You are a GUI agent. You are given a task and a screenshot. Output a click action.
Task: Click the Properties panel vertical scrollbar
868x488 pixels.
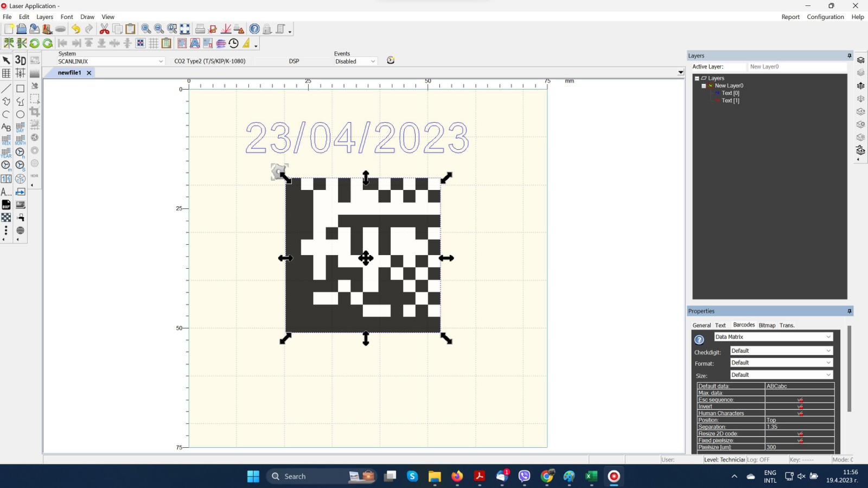(849, 369)
